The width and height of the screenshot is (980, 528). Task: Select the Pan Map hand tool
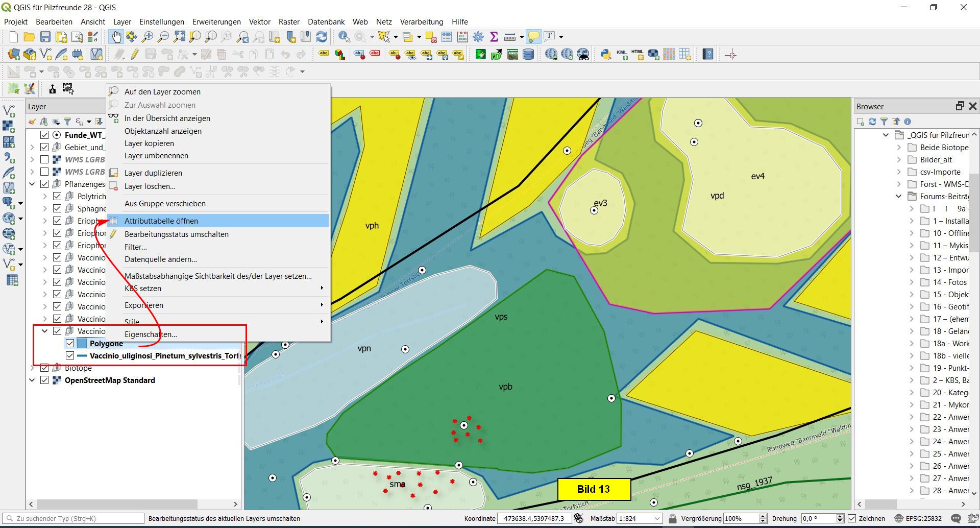(116, 37)
